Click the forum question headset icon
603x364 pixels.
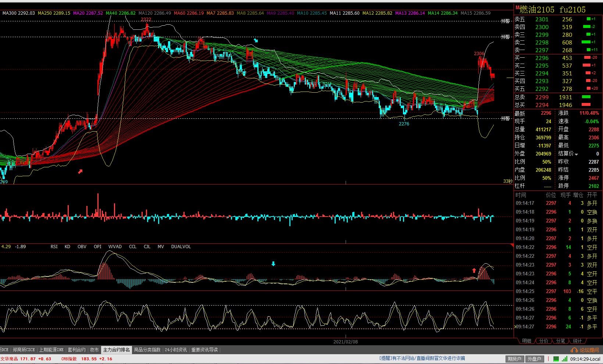[x=574, y=350]
